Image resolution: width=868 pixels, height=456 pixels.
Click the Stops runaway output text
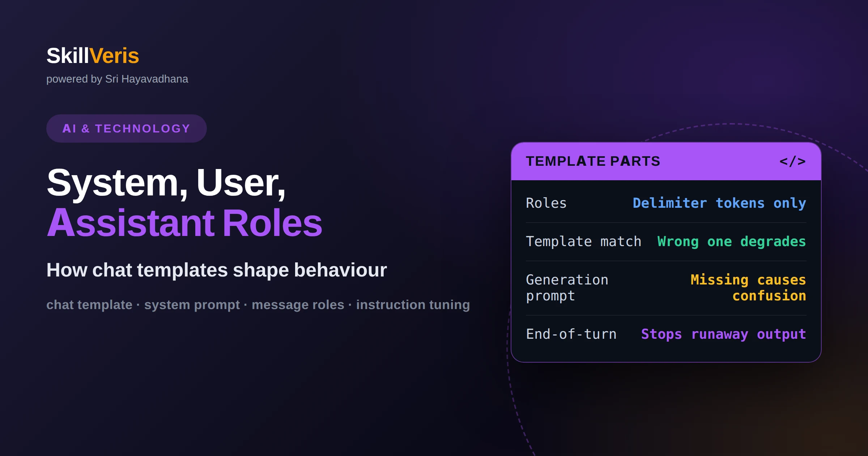point(724,334)
